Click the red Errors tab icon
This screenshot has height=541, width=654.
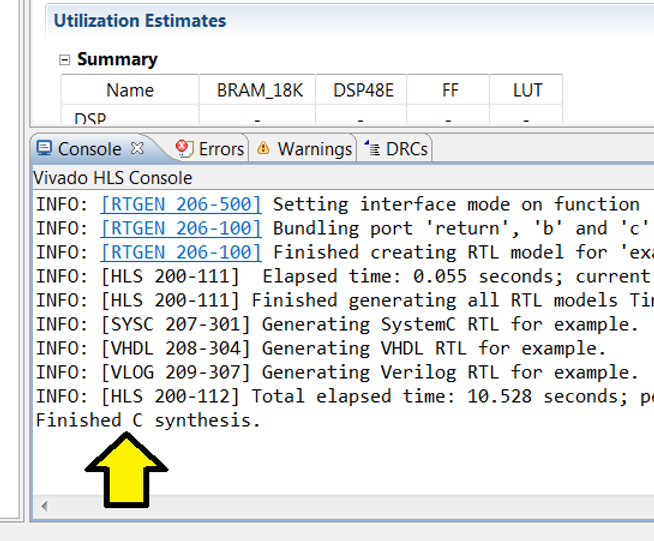click(183, 148)
